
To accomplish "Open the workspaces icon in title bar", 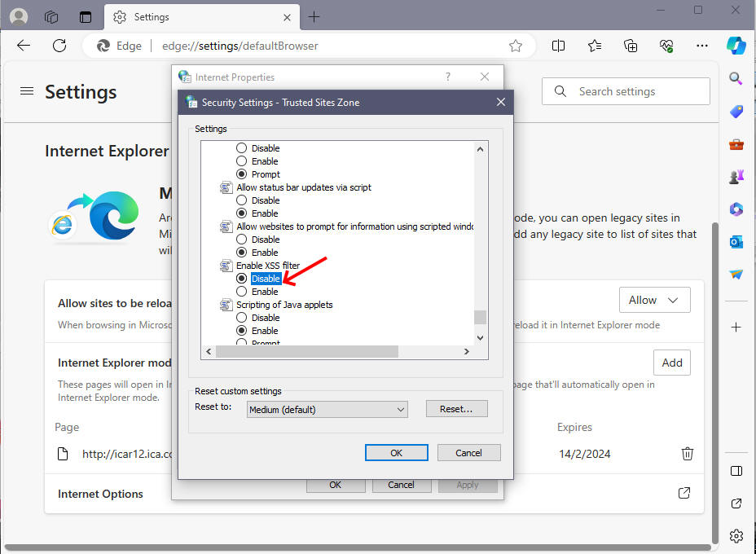I will (51, 17).
